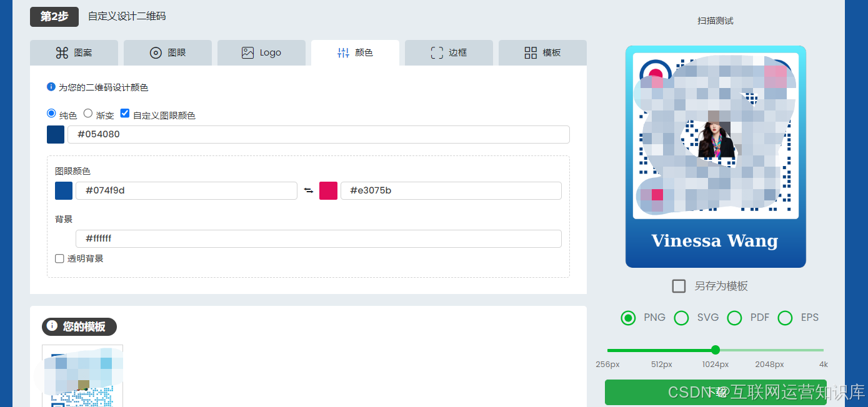This screenshot has width=868, height=407.
Task: Open the #e3075b pink color swatch
Action: pos(329,190)
